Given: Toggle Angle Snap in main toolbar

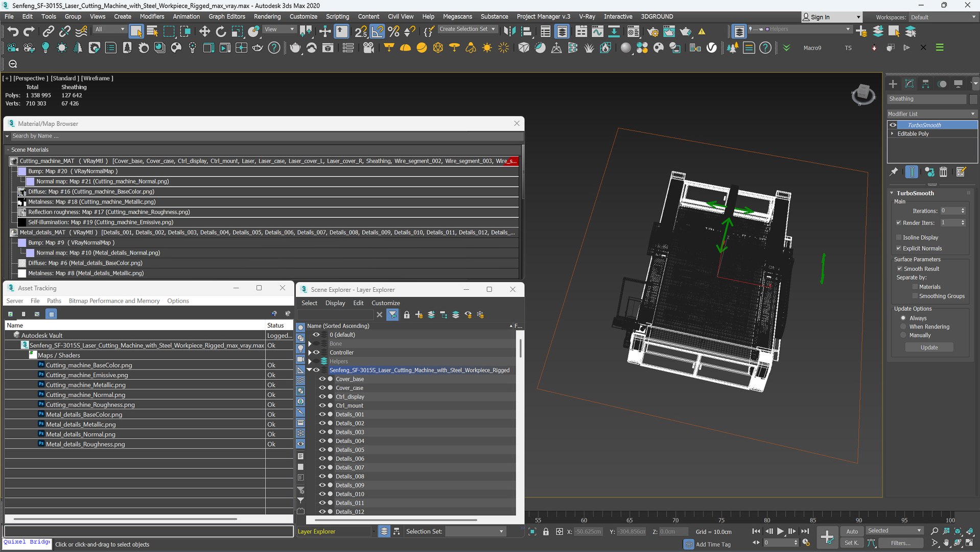Looking at the screenshot, I should pyautogui.click(x=377, y=32).
